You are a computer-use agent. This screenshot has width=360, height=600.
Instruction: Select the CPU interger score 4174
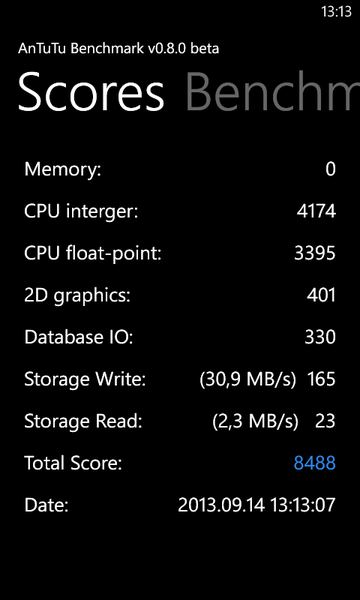click(316, 211)
